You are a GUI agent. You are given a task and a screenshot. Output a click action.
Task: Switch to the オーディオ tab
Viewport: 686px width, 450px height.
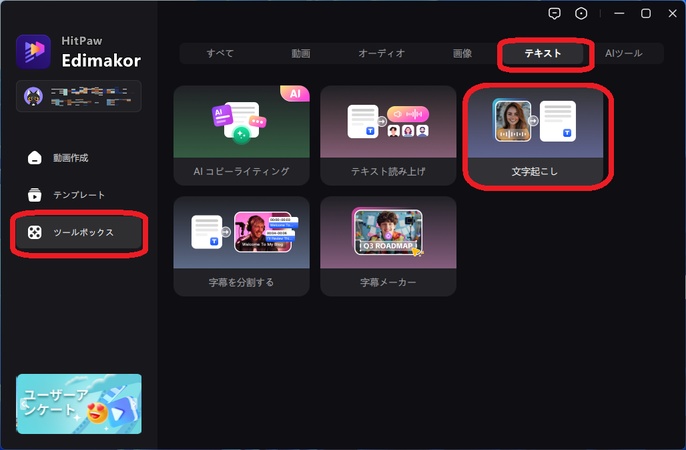tap(382, 53)
